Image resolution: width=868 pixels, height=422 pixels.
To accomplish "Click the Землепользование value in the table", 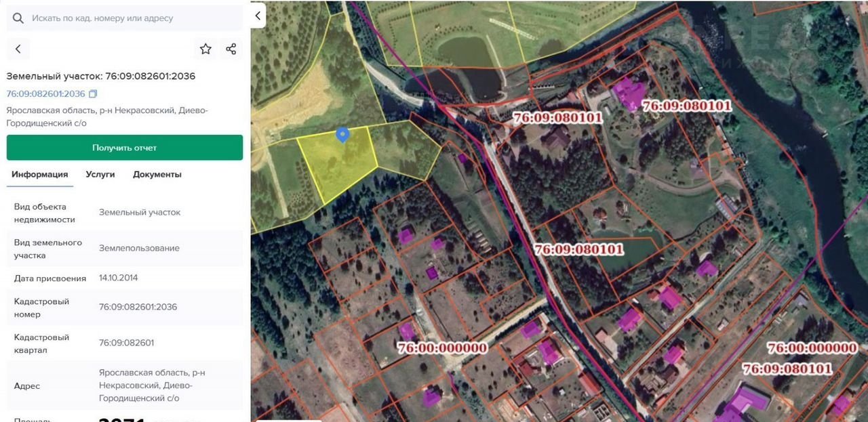I will [x=139, y=248].
